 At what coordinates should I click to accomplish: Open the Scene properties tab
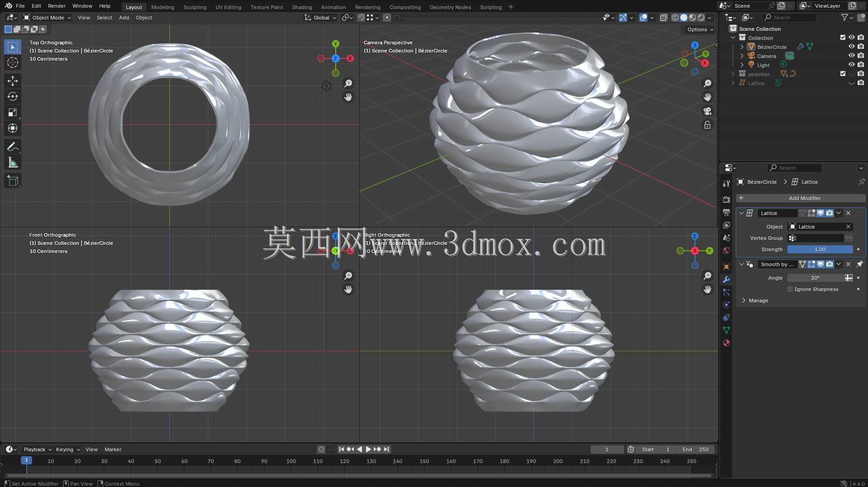726,238
